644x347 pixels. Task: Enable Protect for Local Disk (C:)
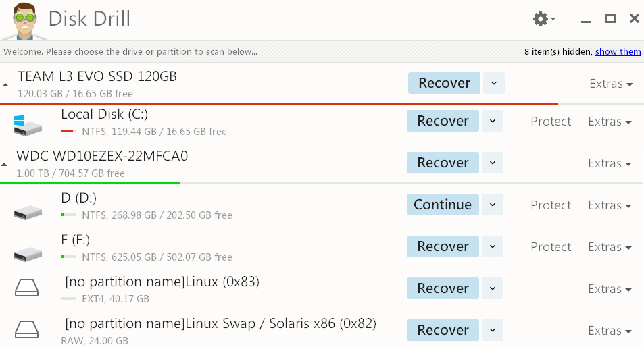[550, 122]
